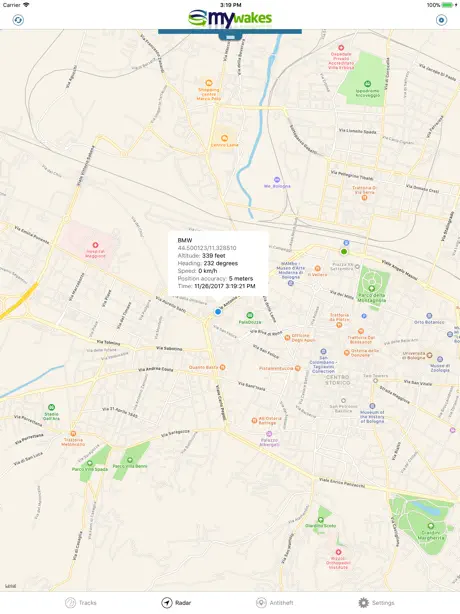
Task: Select the Trattoria da Pietro icon
Action: [x=339, y=325]
